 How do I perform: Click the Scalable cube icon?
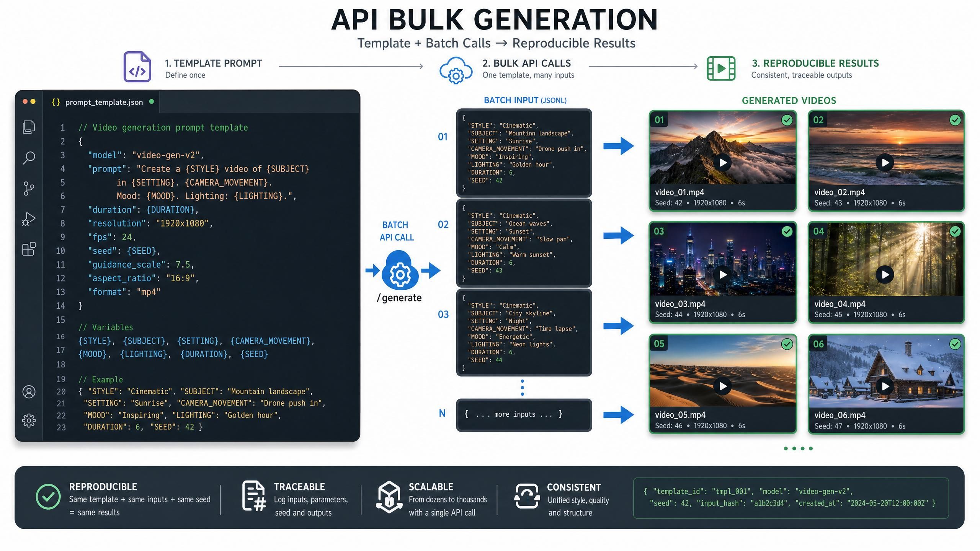pyautogui.click(x=389, y=497)
